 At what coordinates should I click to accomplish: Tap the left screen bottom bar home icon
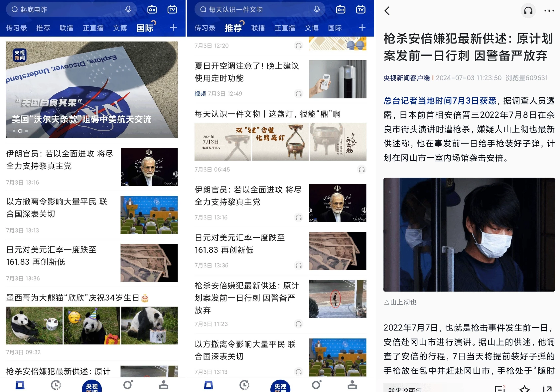point(20,385)
